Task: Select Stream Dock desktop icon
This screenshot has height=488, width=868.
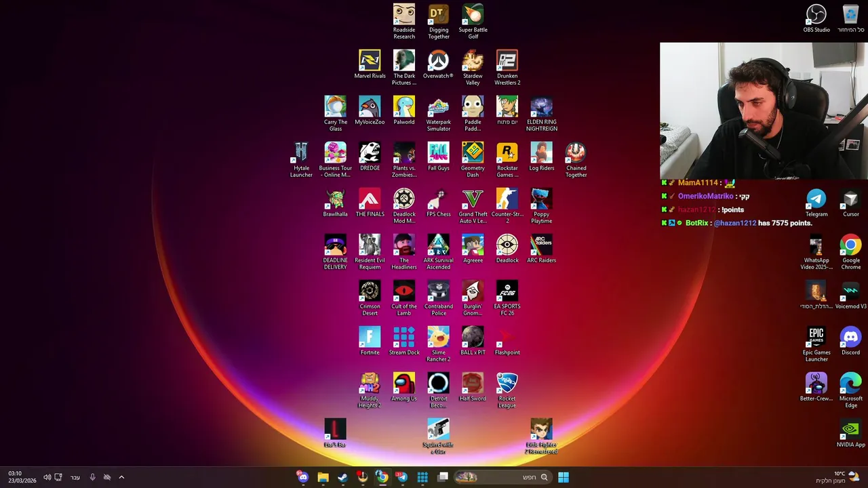Action: click(403, 341)
